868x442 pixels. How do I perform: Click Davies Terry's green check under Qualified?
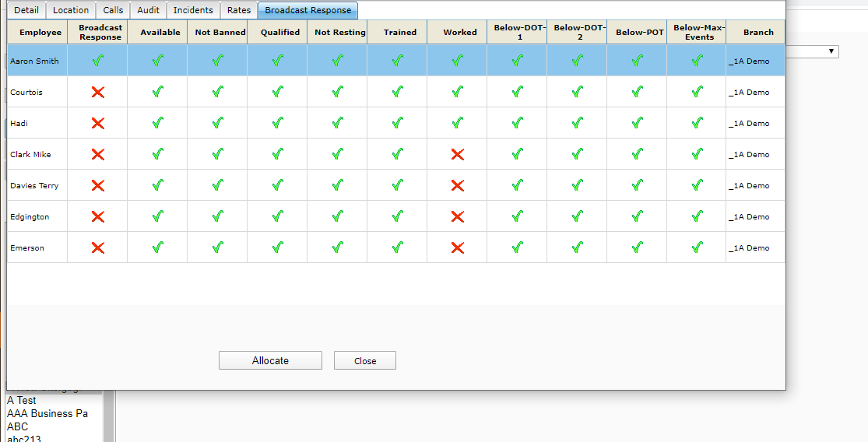tap(278, 186)
